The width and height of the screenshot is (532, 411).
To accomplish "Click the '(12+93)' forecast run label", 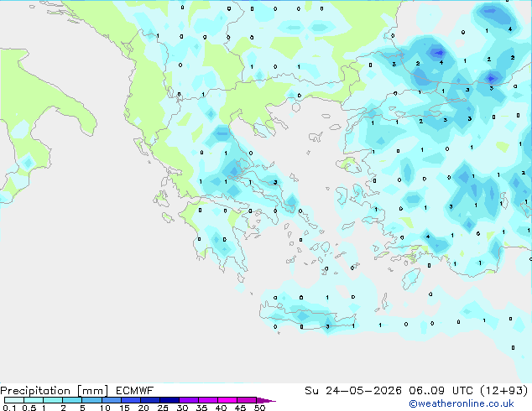I will point(504,391).
